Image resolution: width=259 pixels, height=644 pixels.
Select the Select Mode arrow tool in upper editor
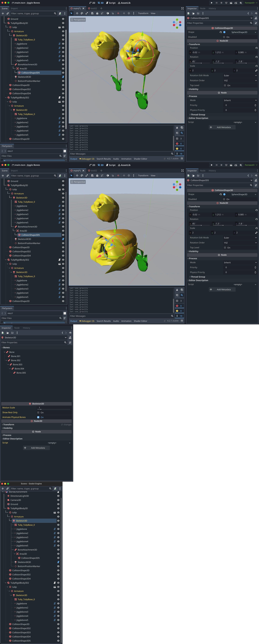point(71,13)
